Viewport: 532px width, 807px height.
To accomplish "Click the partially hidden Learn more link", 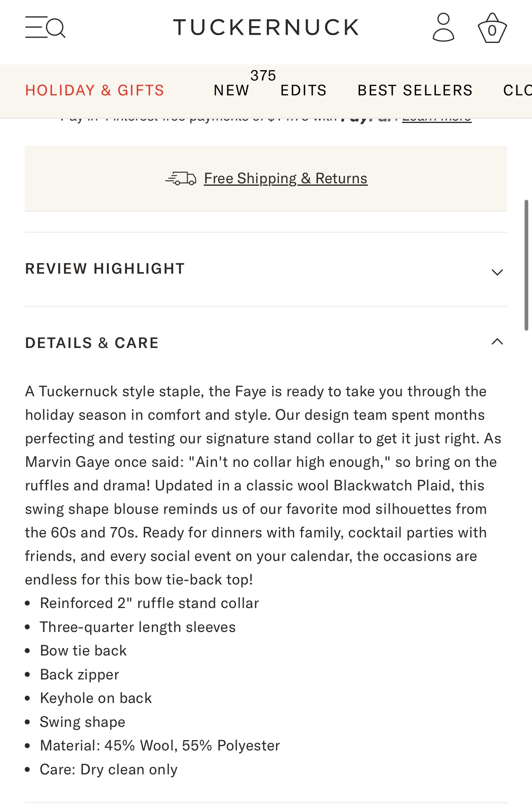I will tap(437, 120).
